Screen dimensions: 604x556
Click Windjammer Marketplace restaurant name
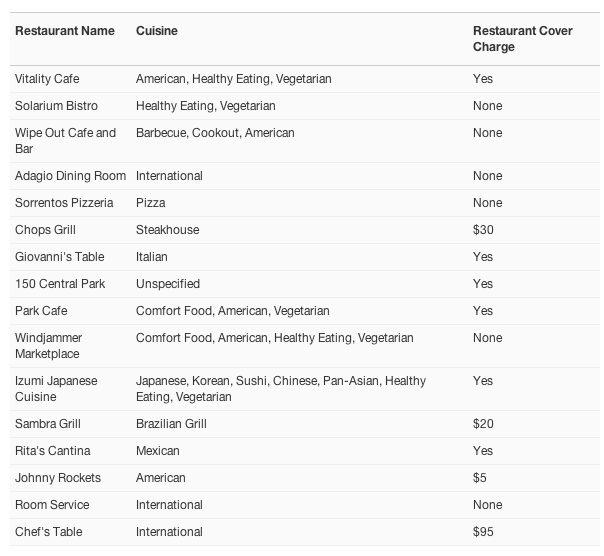pyautogui.click(x=49, y=346)
